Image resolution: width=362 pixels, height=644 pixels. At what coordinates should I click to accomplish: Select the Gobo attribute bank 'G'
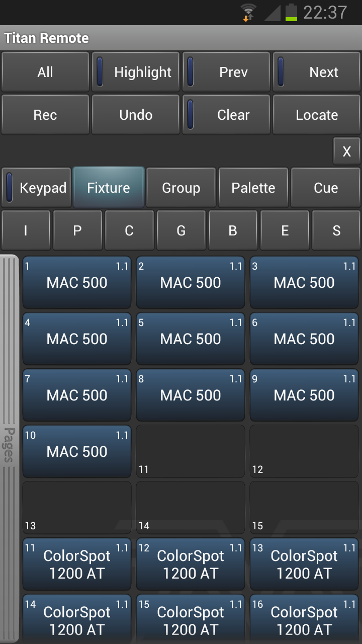tap(181, 230)
